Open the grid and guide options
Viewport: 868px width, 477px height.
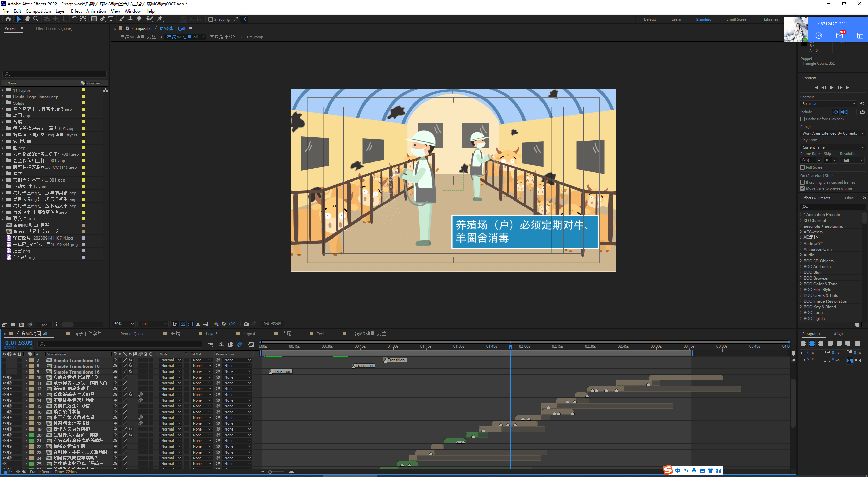pos(205,324)
